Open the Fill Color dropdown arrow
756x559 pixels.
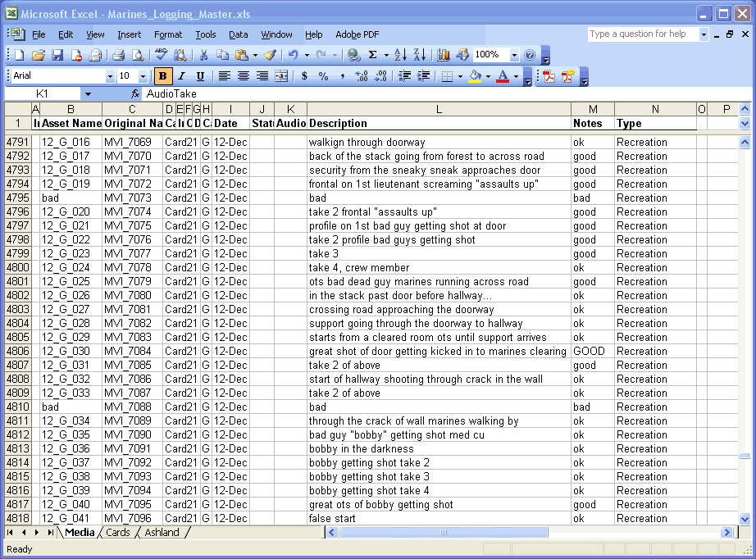point(488,76)
